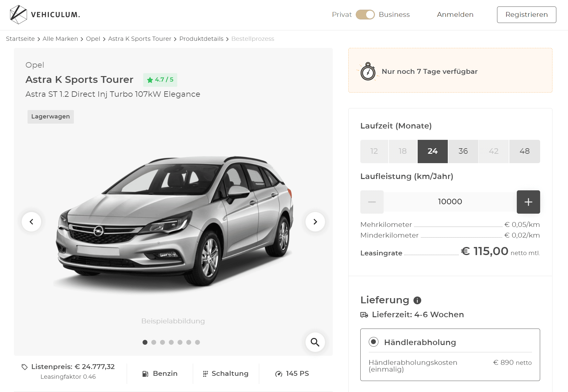Viewport: 568px width, 392px height.
Task: Click the € 115,00 leasing rate
Action: click(484, 251)
